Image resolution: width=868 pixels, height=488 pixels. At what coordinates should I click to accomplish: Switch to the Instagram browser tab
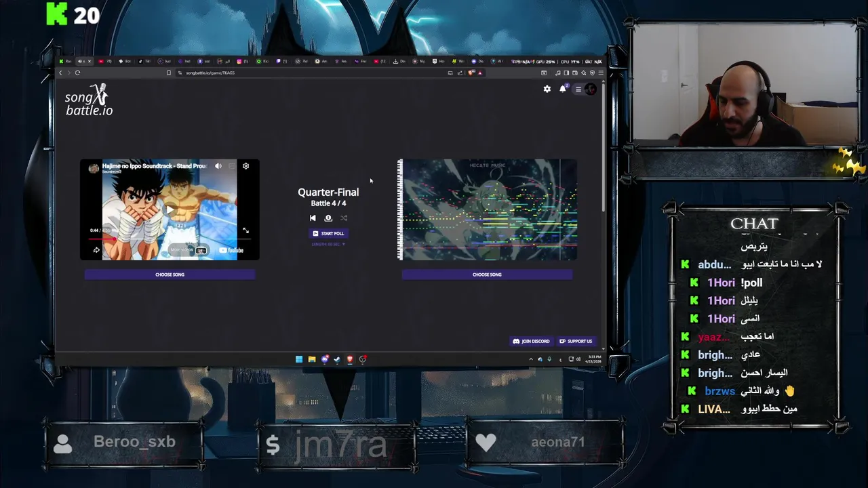tap(243, 62)
